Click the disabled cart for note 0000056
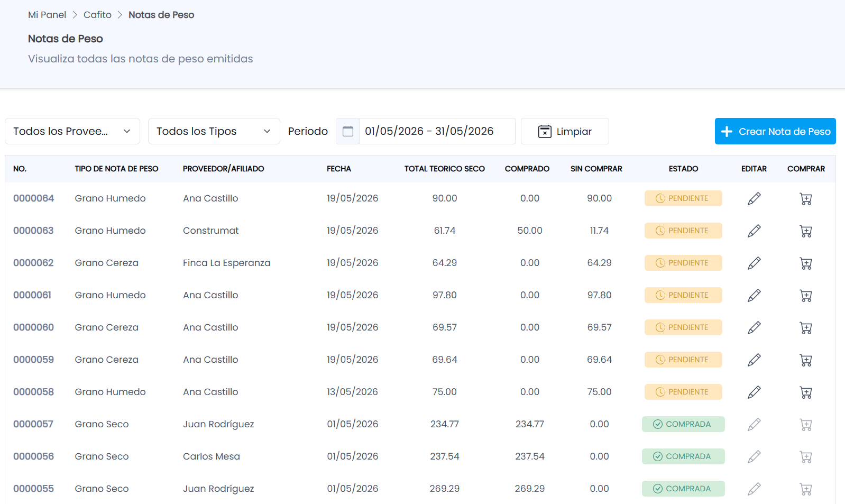This screenshot has width=845, height=504. pyautogui.click(x=806, y=457)
